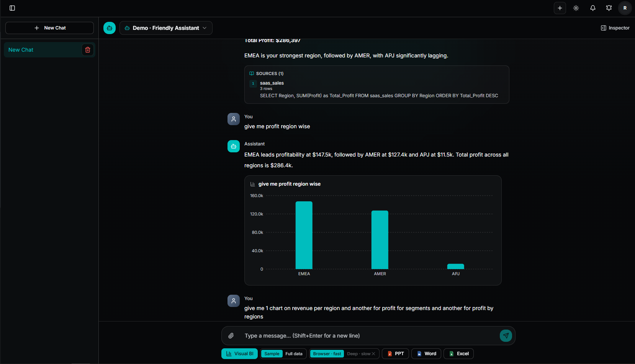The width and height of the screenshot is (635, 364).
Task: Choose Browser · fast mode
Action: coord(327,354)
